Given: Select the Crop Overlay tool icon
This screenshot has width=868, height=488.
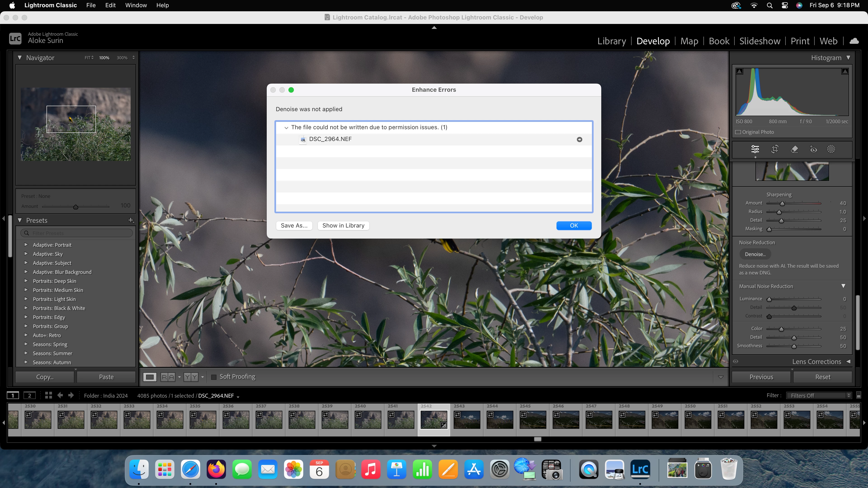Looking at the screenshot, I should point(775,149).
